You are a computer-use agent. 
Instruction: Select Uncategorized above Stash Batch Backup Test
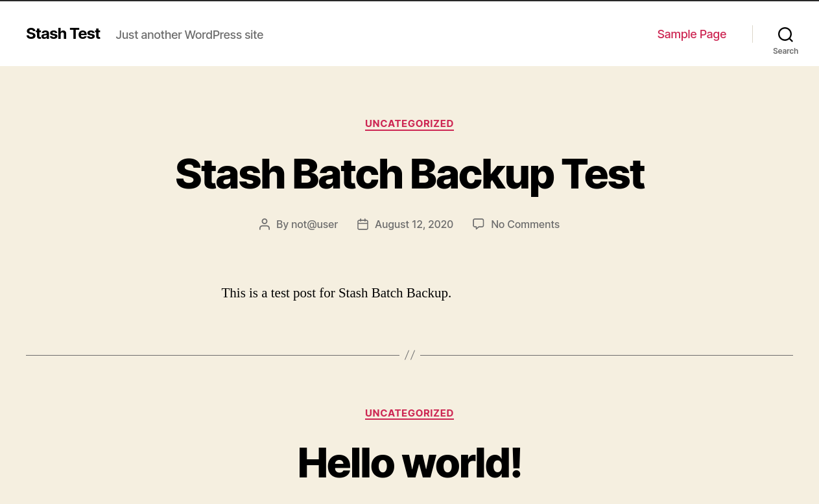click(409, 124)
